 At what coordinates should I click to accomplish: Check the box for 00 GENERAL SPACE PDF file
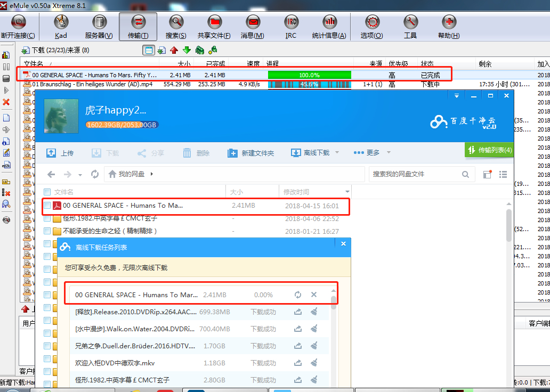47,206
